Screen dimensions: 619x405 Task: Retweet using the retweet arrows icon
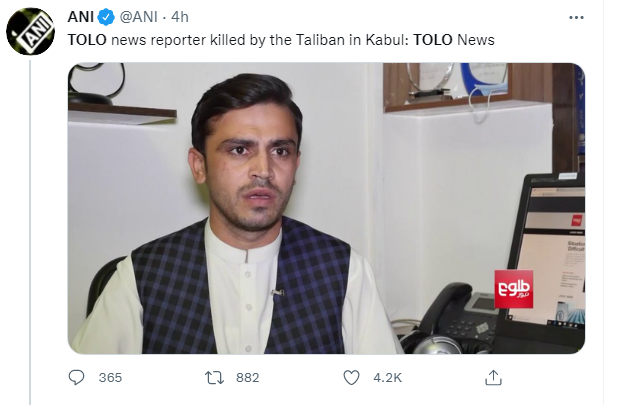click(214, 378)
